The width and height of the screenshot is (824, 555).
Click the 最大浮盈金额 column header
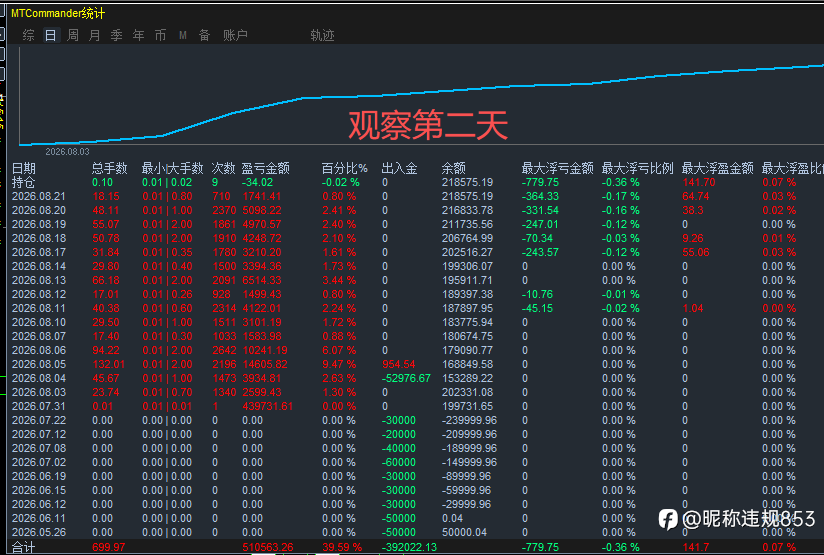(x=718, y=168)
